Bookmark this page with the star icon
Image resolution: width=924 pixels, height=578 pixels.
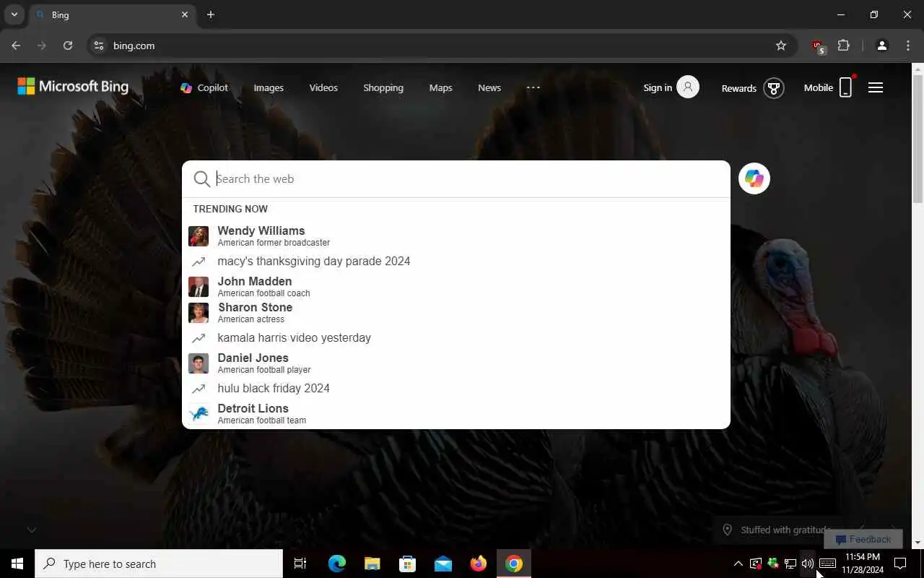click(781, 46)
